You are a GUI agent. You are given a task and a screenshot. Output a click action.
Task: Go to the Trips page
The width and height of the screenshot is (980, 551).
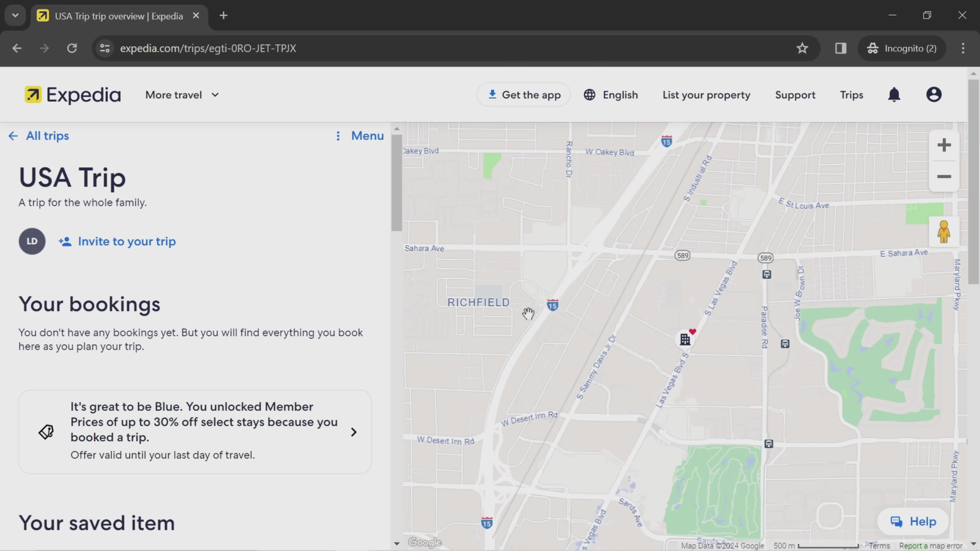point(851,95)
